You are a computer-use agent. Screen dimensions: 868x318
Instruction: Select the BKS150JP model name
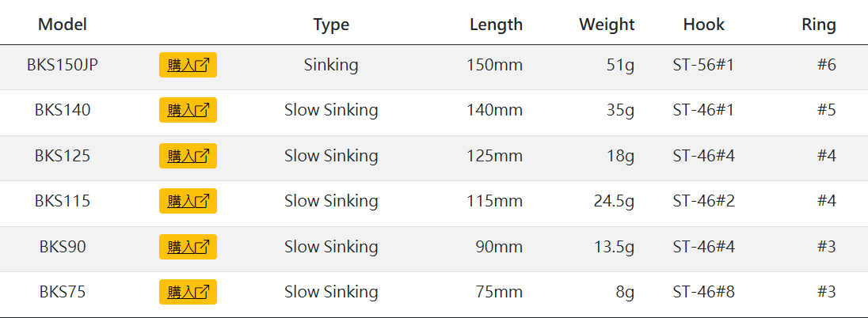click(x=63, y=65)
